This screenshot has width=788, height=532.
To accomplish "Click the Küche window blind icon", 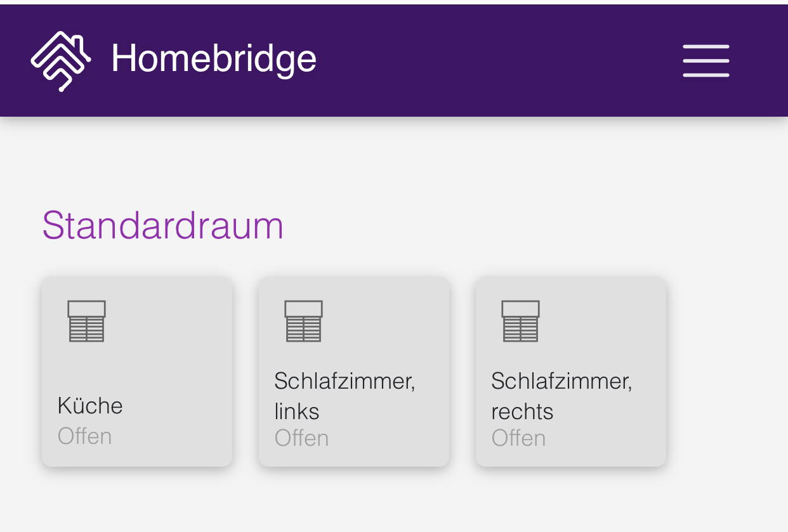I will 86,321.
